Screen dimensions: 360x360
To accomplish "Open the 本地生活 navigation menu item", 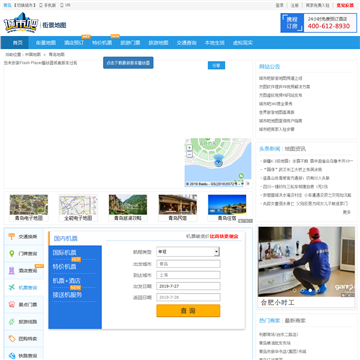I will click(x=214, y=43).
